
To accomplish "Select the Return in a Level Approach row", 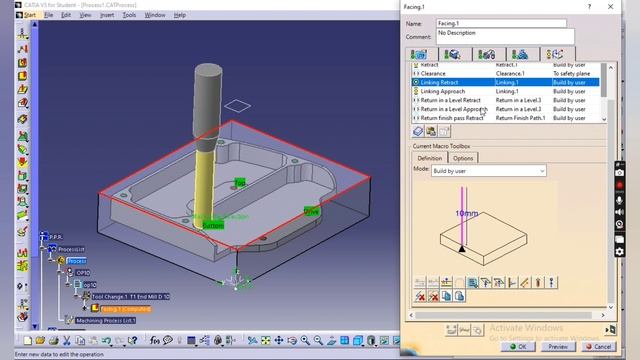I will coord(505,109).
